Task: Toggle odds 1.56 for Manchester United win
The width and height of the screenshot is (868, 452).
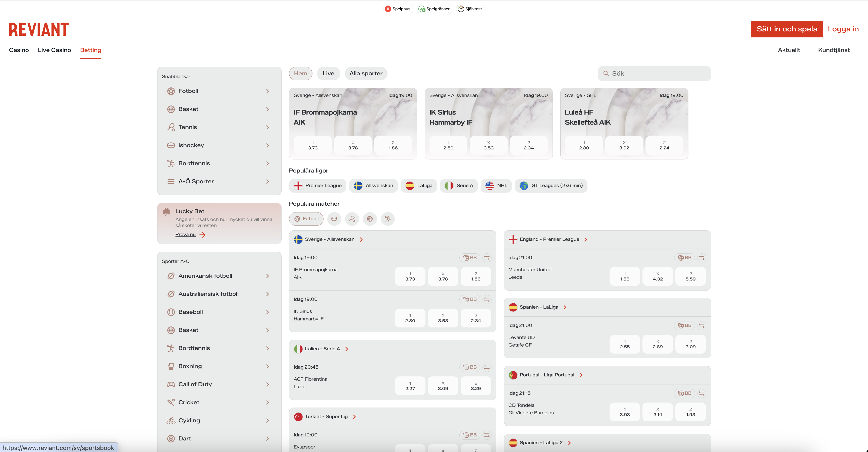Action: pos(624,276)
